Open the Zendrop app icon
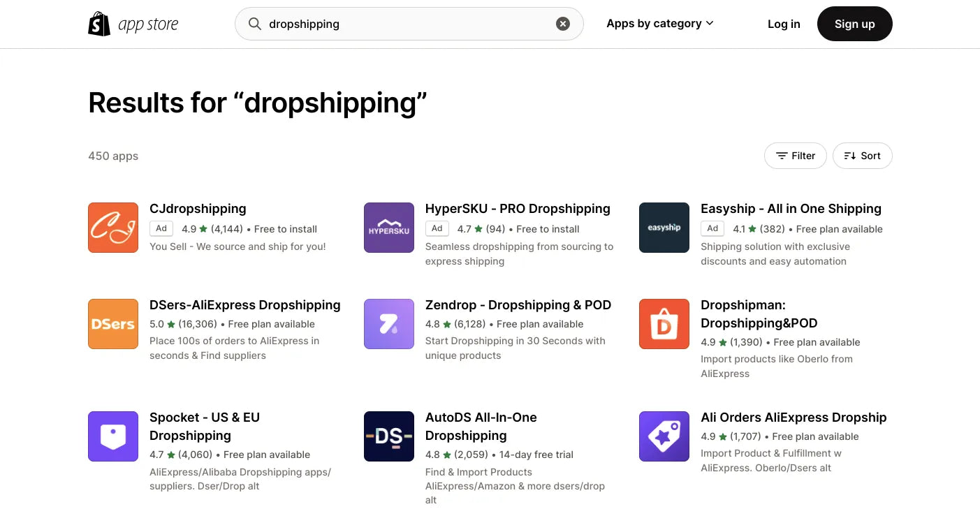Image resolution: width=980 pixels, height=516 pixels. pyautogui.click(x=388, y=323)
